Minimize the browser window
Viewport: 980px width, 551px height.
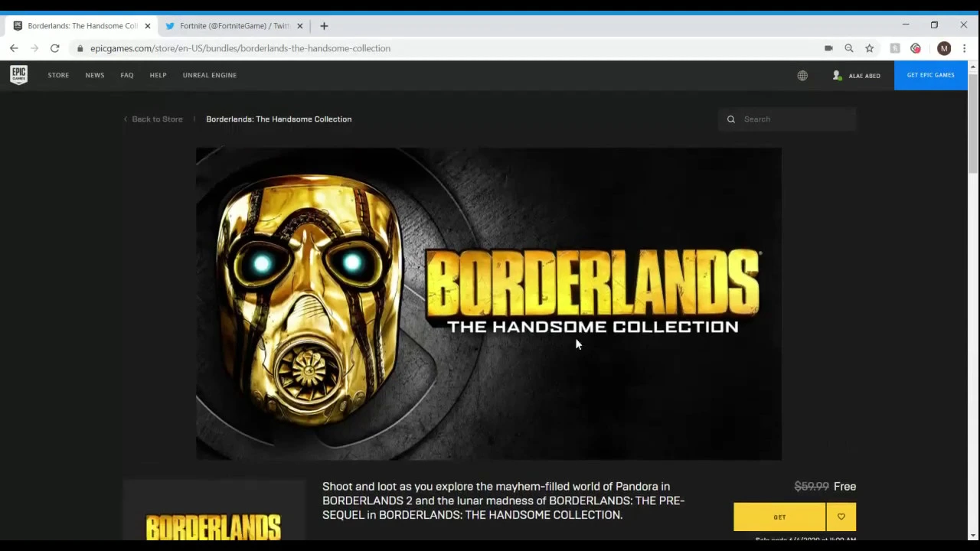[906, 25]
